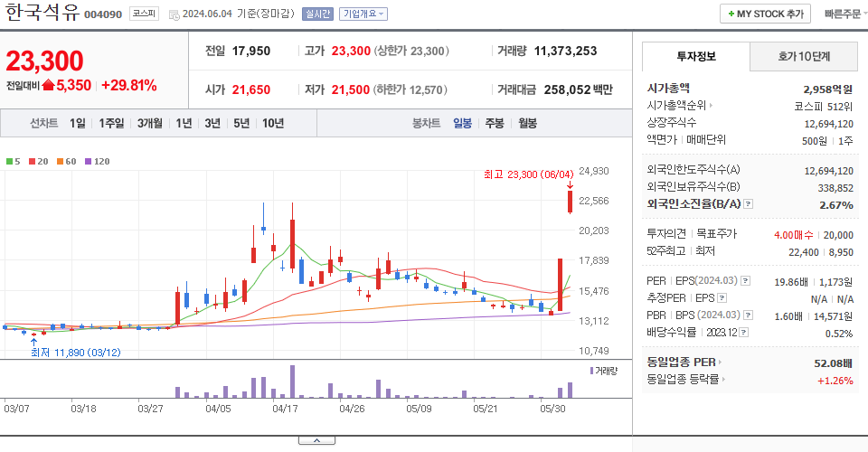
Task: Click the 최고 23,300 (06/04) chart marker
Action: click(x=528, y=174)
